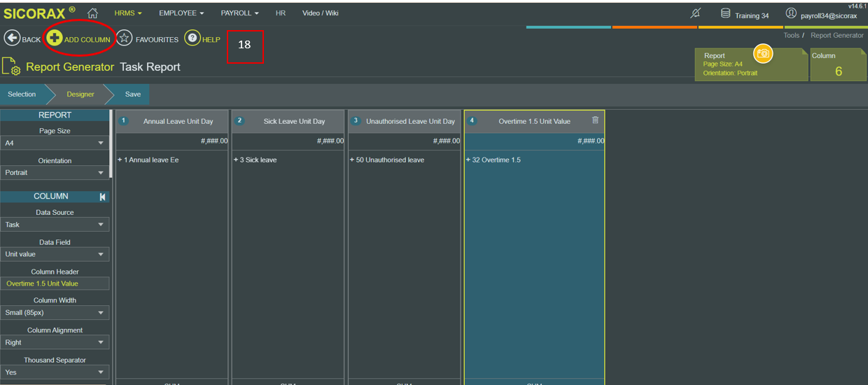Click the Help question mark icon
868x385 pixels.
click(x=192, y=38)
